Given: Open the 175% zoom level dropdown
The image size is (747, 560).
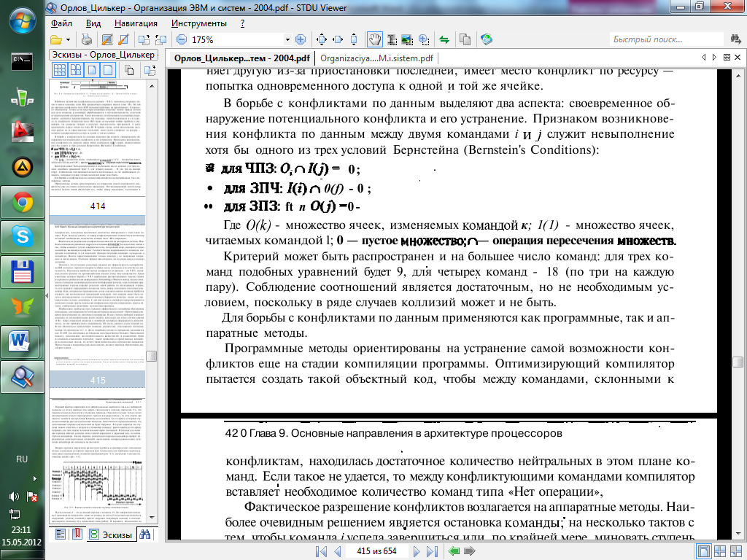Looking at the screenshot, I should (287, 40).
